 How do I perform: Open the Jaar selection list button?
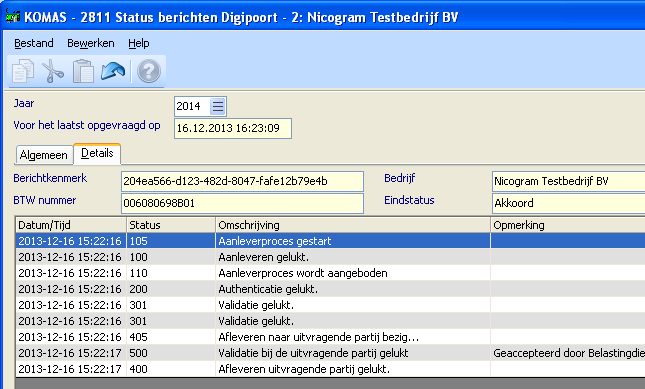(x=218, y=107)
